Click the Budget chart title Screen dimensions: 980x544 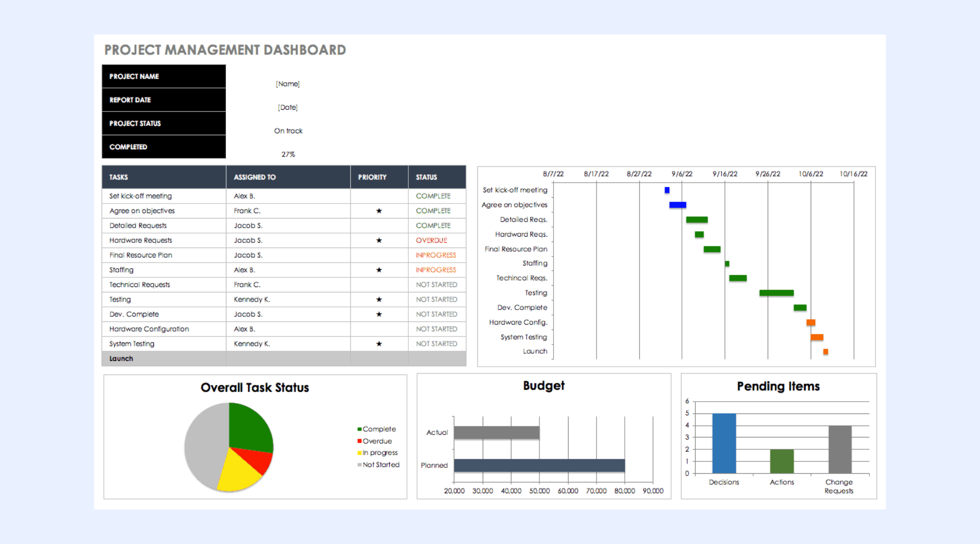544,386
